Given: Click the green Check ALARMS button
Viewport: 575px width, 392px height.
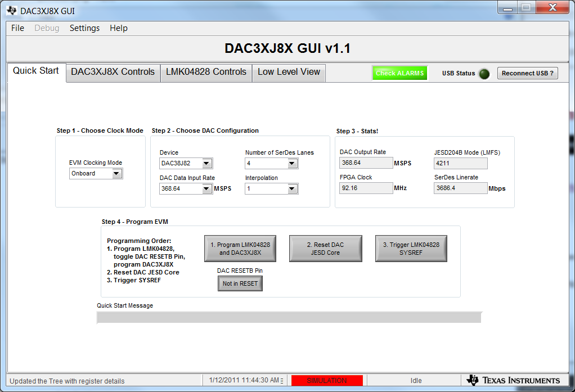Looking at the screenshot, I should pos(399,73).
